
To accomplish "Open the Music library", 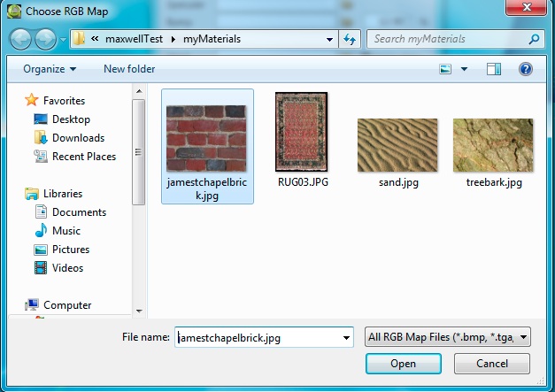I will [66, 231].
